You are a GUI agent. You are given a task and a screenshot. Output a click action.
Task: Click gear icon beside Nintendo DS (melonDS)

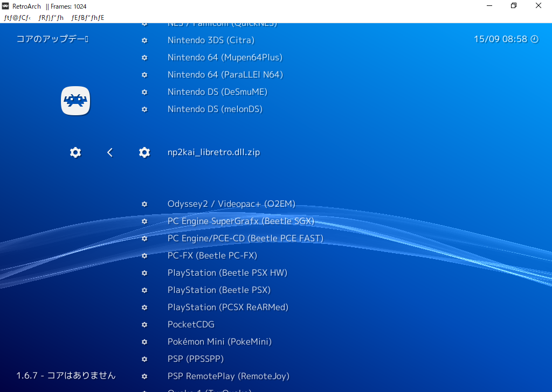pos(144,109)
